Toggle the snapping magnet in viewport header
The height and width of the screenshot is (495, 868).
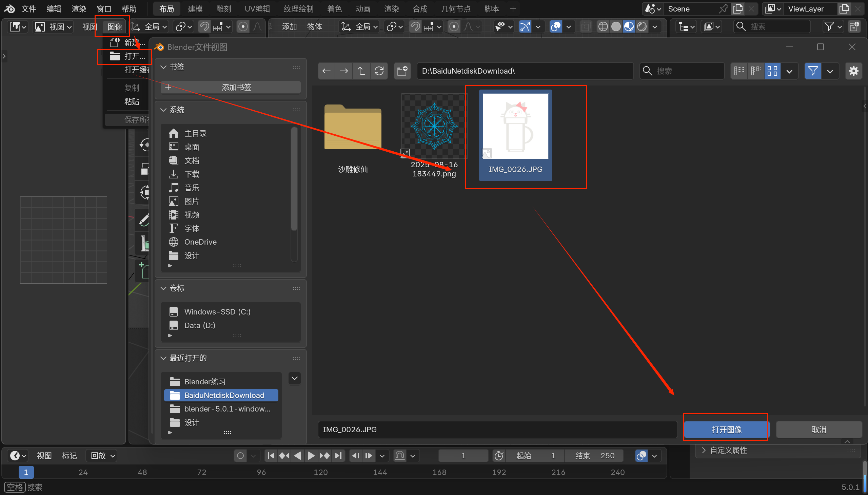[x=415, y=26]
